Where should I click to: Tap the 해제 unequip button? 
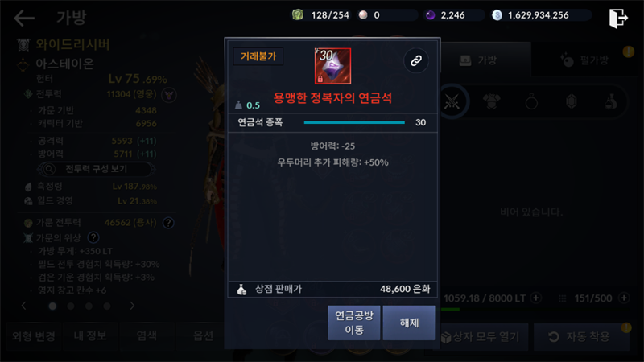click(x=409, y=323)
